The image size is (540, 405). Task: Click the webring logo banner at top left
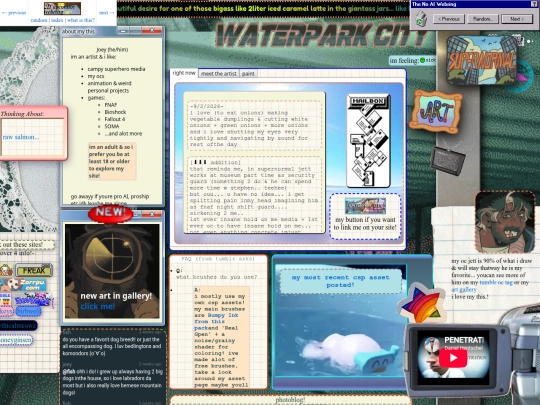tap(62, 8)
